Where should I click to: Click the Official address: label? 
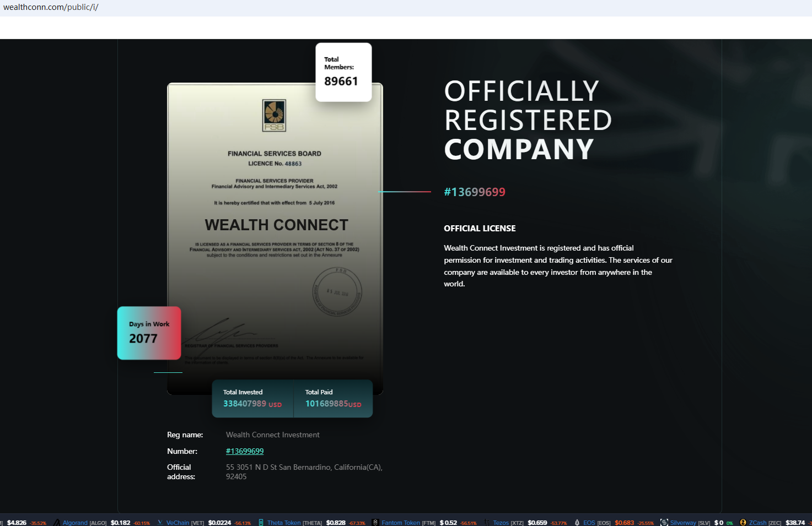pos(181,471)
